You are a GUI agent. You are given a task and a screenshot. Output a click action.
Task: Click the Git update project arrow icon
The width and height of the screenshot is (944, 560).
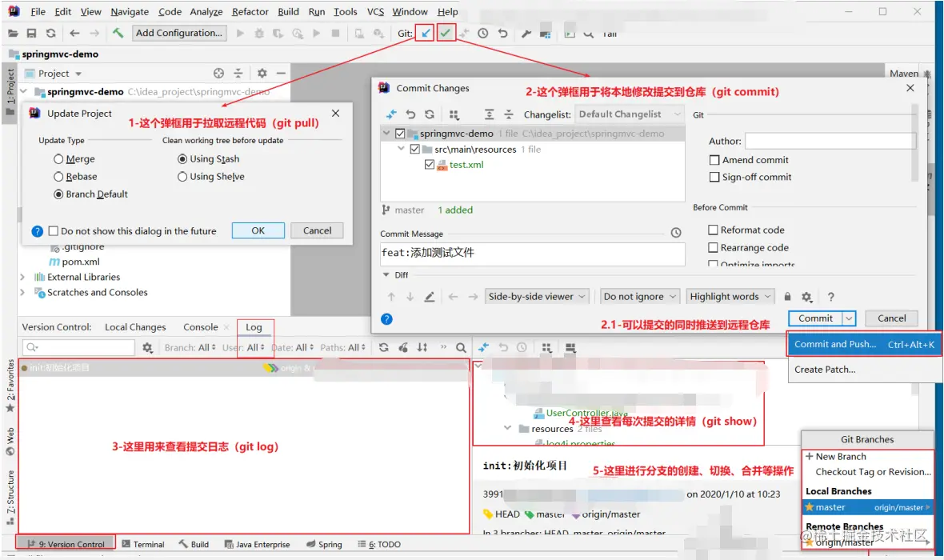tap(425, 33)
